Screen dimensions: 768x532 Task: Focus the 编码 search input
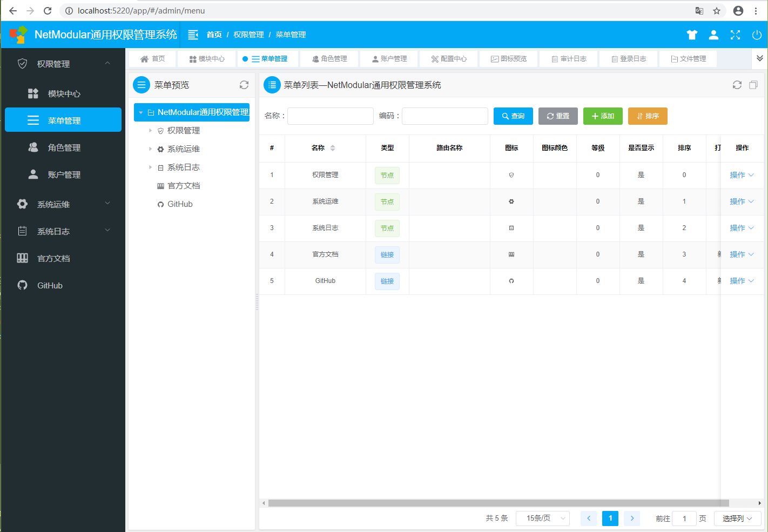point(445,116)
